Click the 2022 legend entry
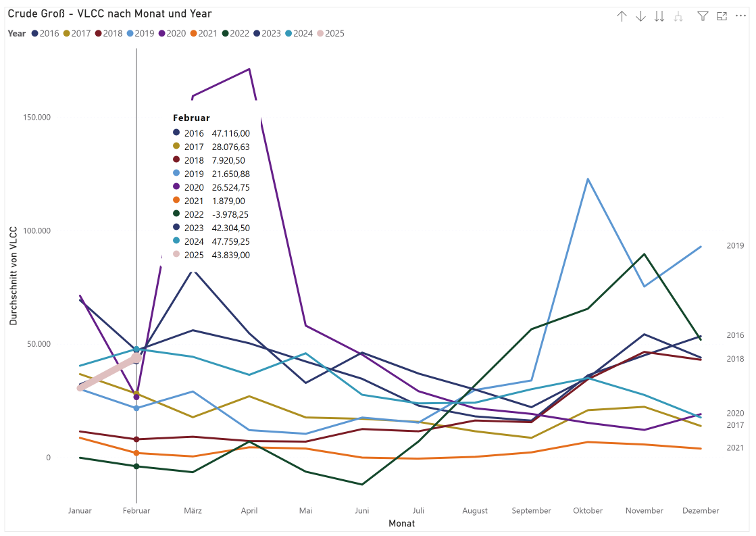This screenshot has width=756, height=536. 233,33
